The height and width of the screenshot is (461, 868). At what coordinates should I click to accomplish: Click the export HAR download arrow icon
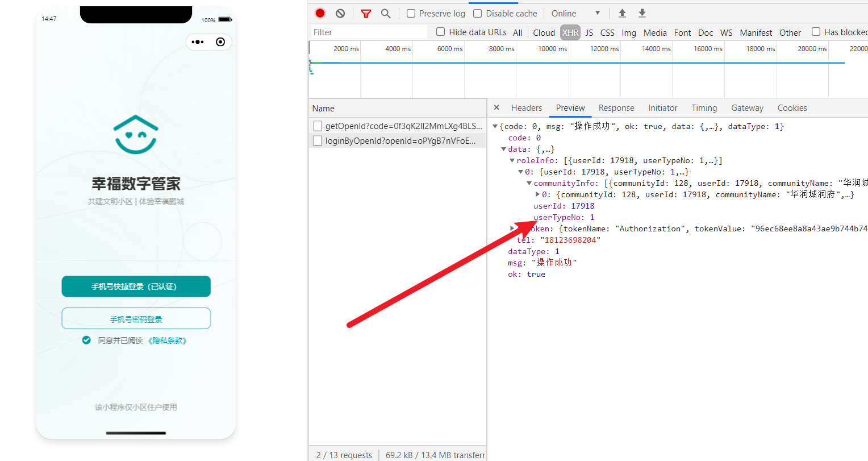pos(642,13)
